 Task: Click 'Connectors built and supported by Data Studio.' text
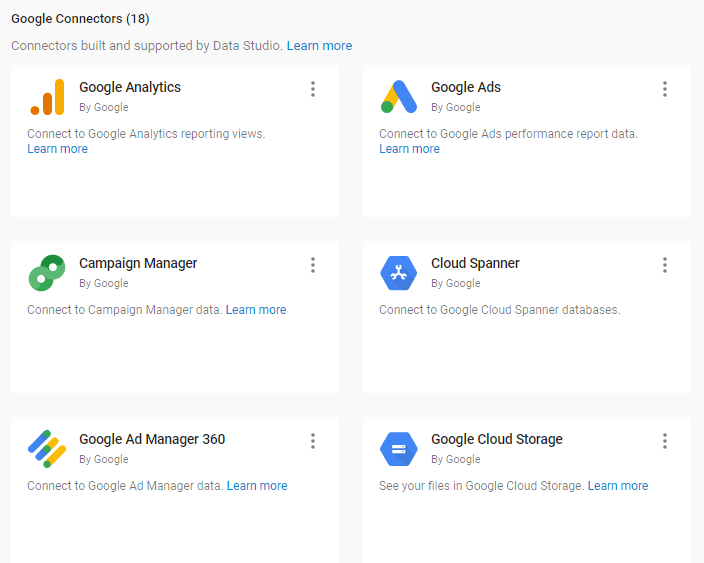click(x=147, y=46)
